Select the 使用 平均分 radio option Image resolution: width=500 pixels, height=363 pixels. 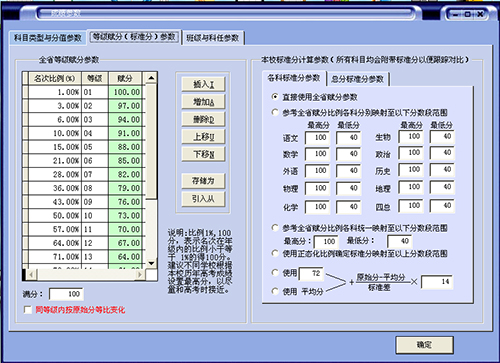275,291
